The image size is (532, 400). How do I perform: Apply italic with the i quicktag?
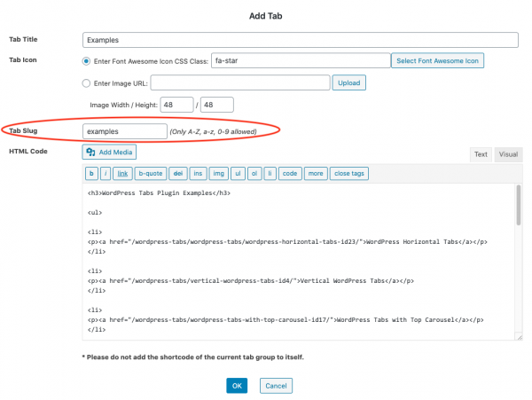tap(106, 173)
